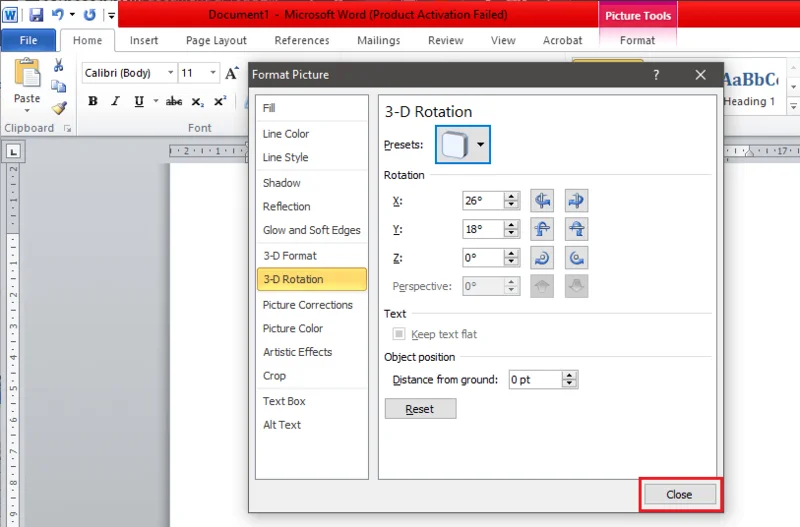Open the Review tab
The width and height of the screenshot is (800, 527).
point(445,40)
